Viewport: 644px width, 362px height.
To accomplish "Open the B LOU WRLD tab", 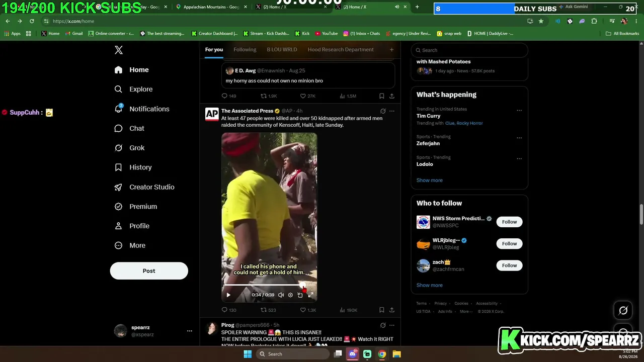I will (282, 49).
